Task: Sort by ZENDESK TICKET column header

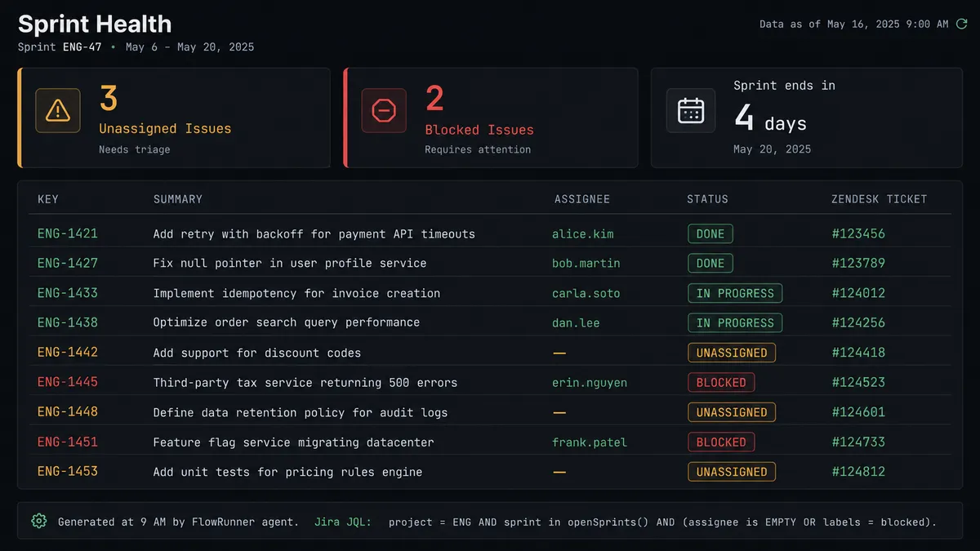Action: pyautogui.click(x=879, y=199)
